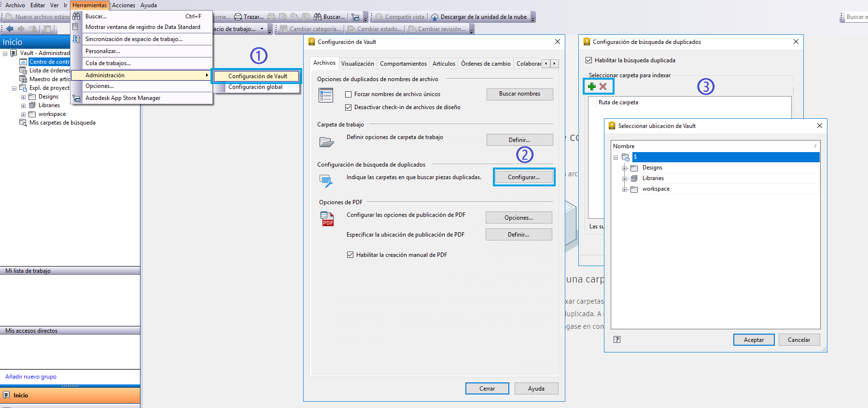Expand the Designs folder in navigation tree
Screen dimensions: 868x408
[23, 97]
